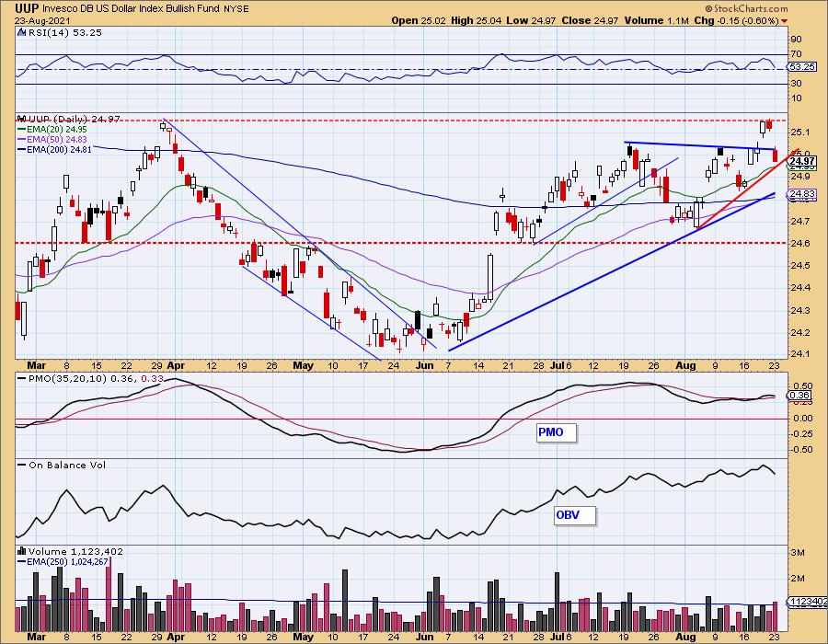
Task: Click the PMO annotation box
Action: 557,432
